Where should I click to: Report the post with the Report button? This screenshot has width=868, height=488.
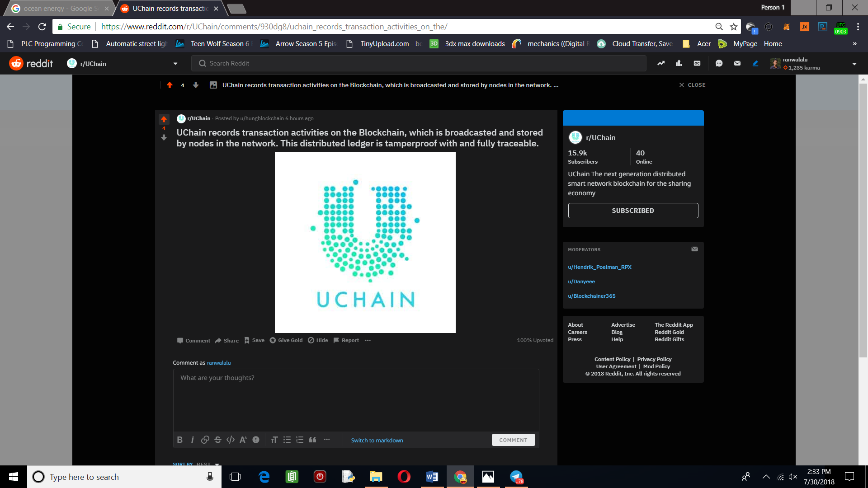click(346, 340)
